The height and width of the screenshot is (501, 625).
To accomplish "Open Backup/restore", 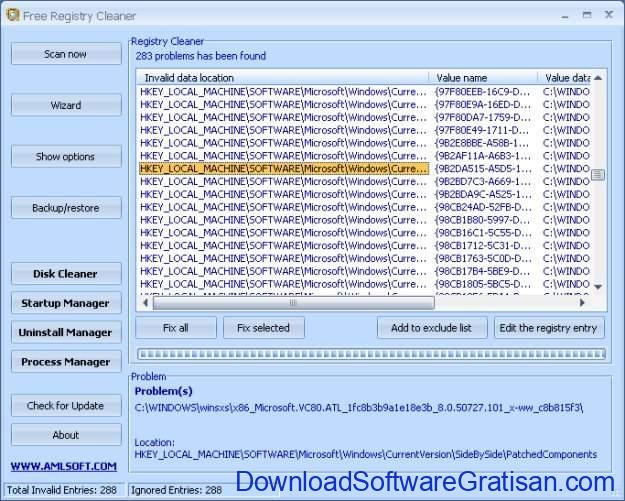I will 66,208.
